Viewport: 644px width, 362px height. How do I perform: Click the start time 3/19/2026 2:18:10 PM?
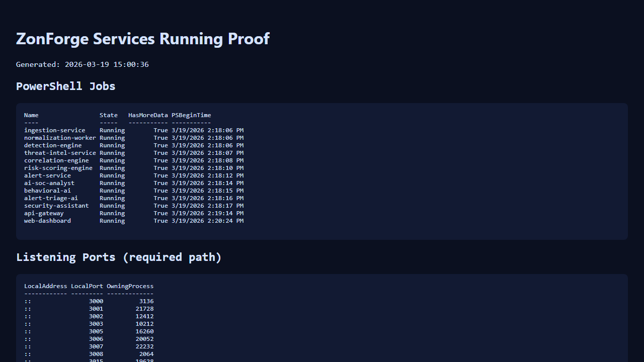pos(207,168)
